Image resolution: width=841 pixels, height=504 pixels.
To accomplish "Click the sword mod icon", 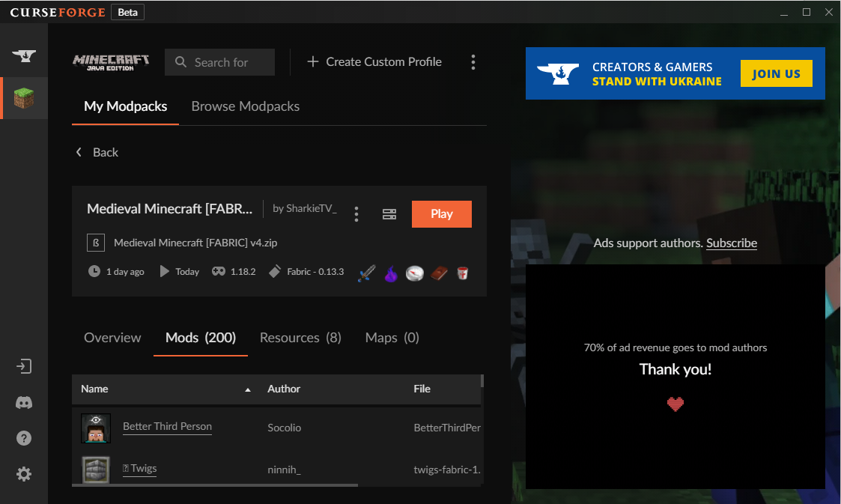I will point(367,273).
